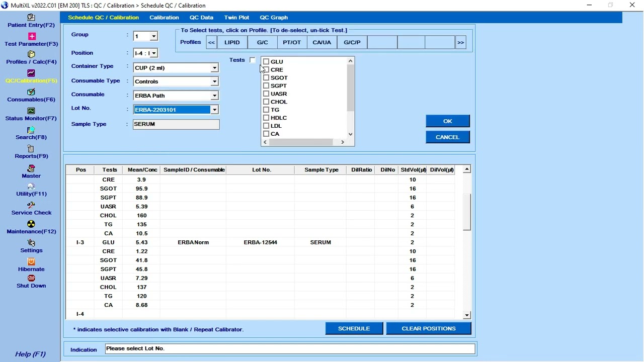Click the Shut Down stop icon
Screen dimensions: 644x362
point(31,278)
